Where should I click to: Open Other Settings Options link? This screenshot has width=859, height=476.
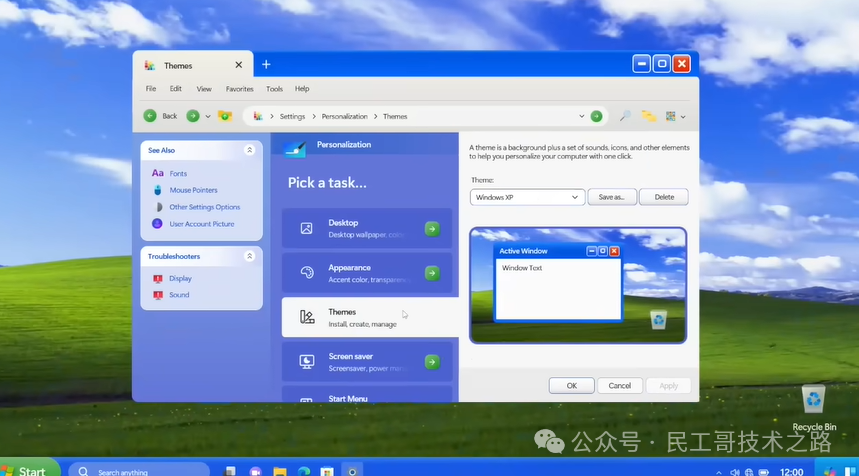pyautogui.click(x=205, y=207)
